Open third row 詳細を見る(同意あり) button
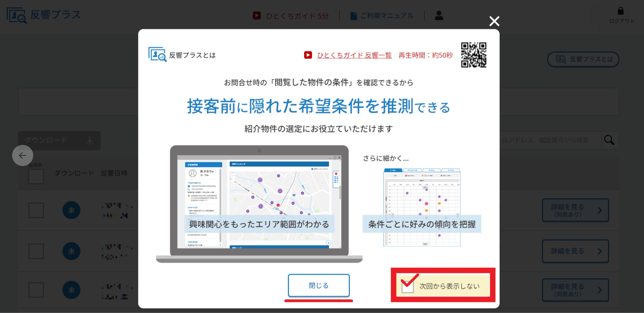This screenshot has height=313, width=644. pos(575,290)
